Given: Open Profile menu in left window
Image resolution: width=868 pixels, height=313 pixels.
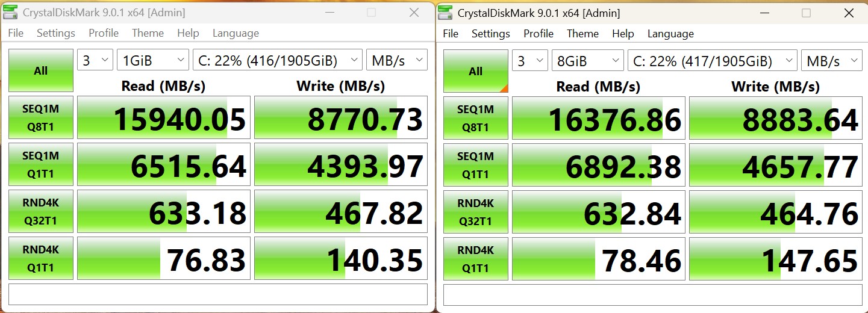Looking at the screenshot, I should click(104, 33).
